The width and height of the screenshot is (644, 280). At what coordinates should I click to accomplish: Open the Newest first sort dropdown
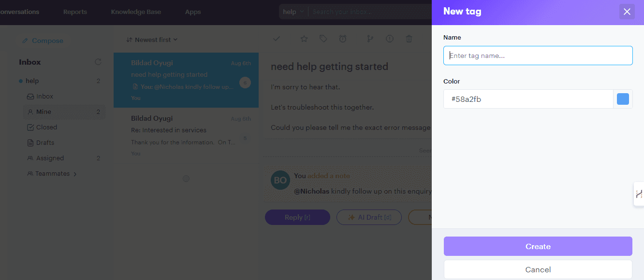tap(151, 39)
